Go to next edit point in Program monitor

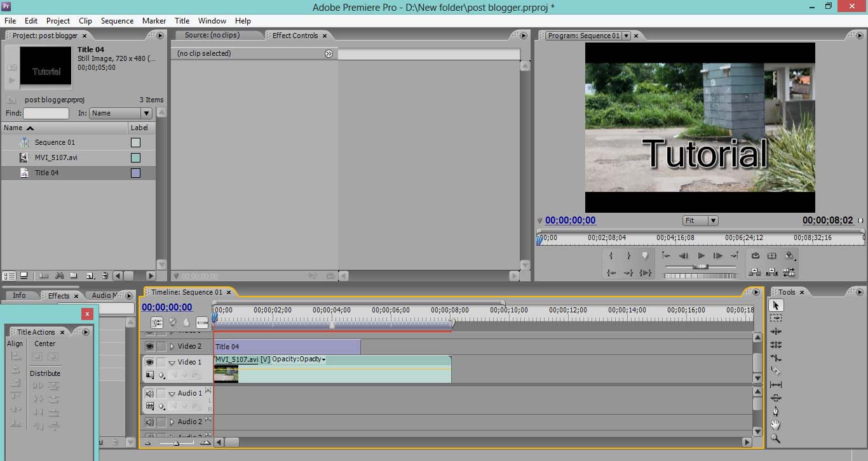coord(735,255)
